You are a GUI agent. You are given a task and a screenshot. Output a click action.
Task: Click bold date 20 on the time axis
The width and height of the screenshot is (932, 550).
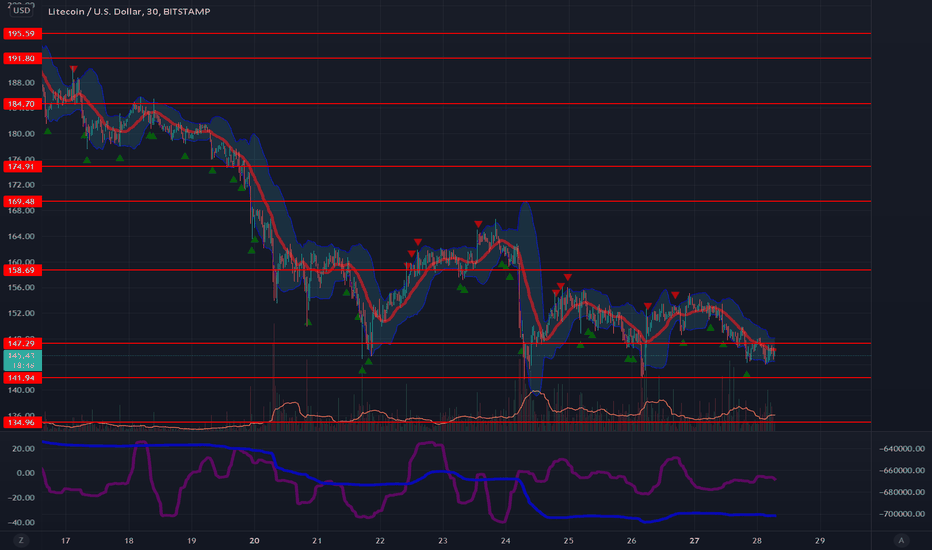254,541
